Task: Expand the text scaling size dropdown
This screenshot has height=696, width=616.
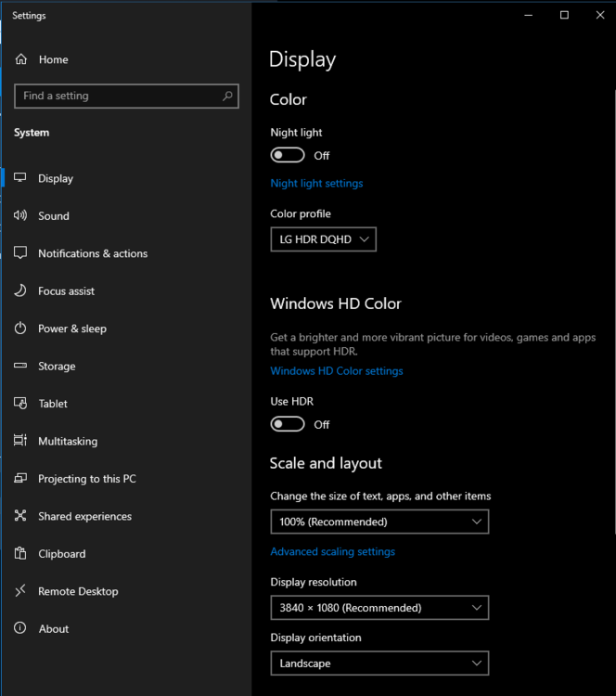Action: (379, 522)
